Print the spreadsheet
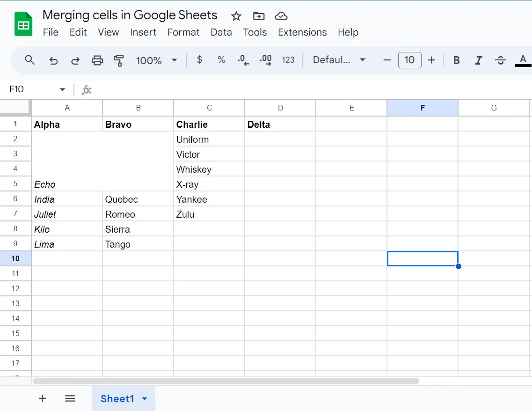This screenshot has width=532, height=411. point(97,60)
